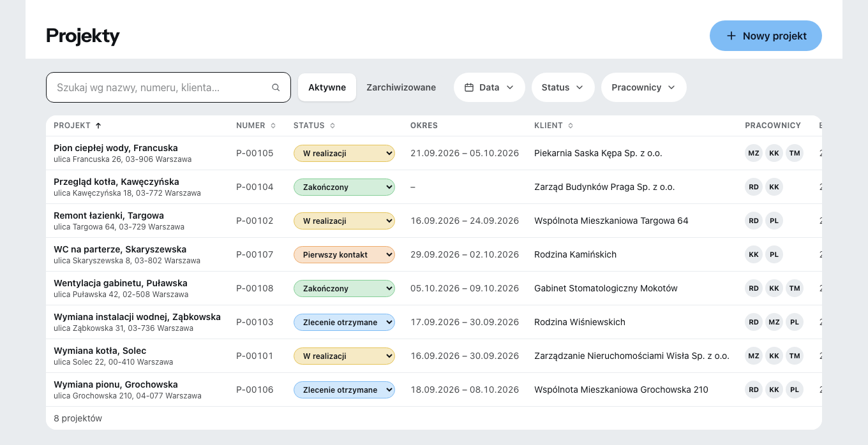Viewport: 868px width, 445px height.
Task: Click client Zarządzanie Nieruchomościami Wisła Sp. z o.o.
Action: [632, 356]
